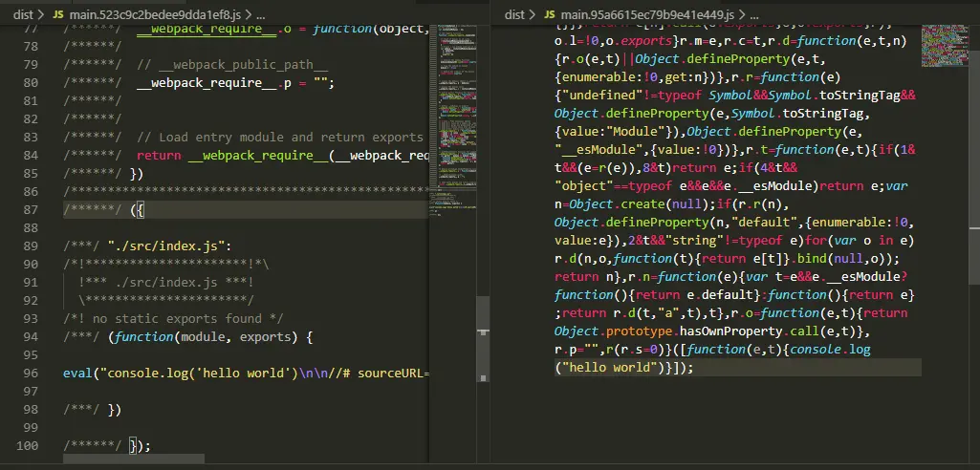980x470 pixels.
Task: Click '(function(module, exports) {' on line 94
Action: [210, 337]
